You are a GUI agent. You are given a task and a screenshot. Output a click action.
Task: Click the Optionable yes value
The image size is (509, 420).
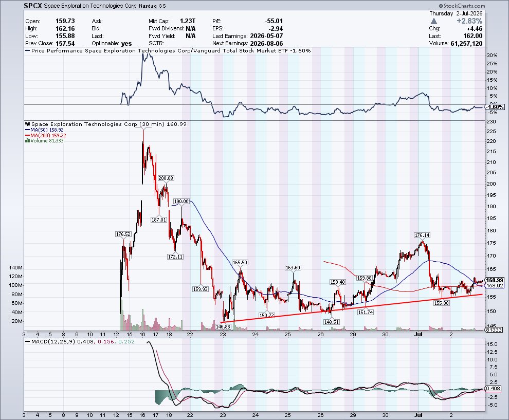click(126, 43)
